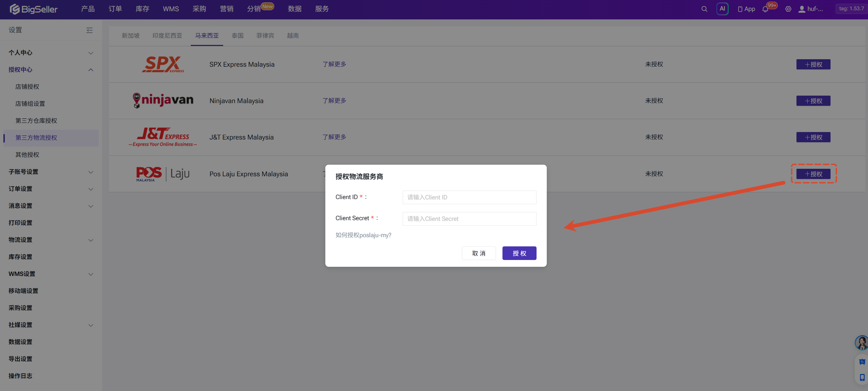868x391 pixels.
Task: Open the 服务 menu
Action: pos(322,9)
